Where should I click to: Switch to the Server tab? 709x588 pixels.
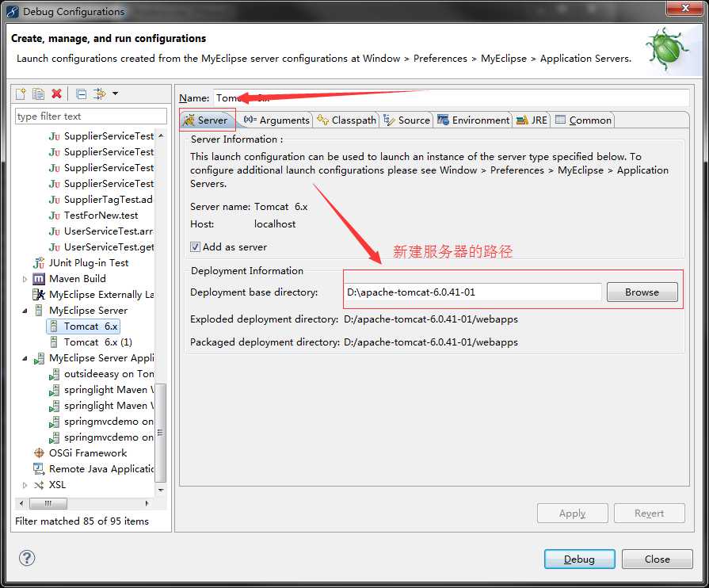[x=207, y=120]
